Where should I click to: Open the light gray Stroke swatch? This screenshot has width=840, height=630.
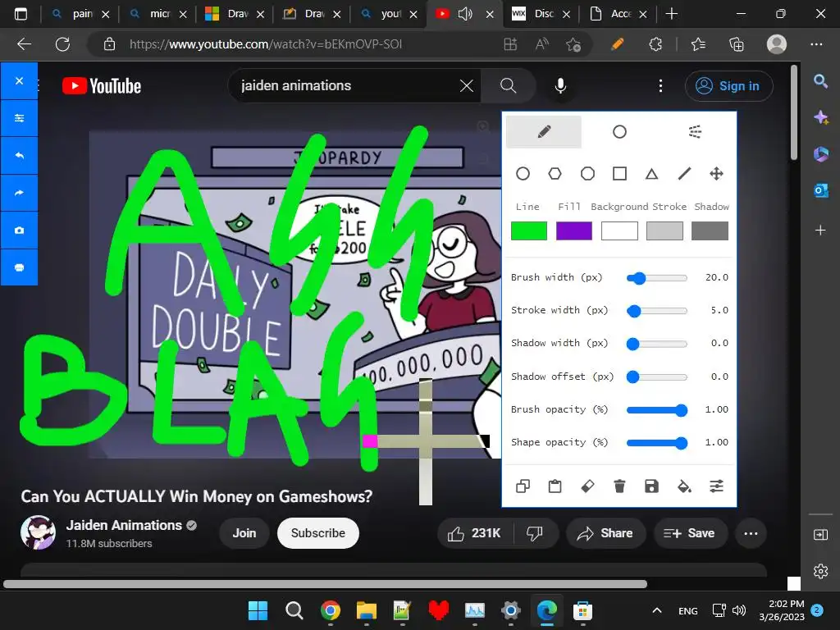(664, 231)
